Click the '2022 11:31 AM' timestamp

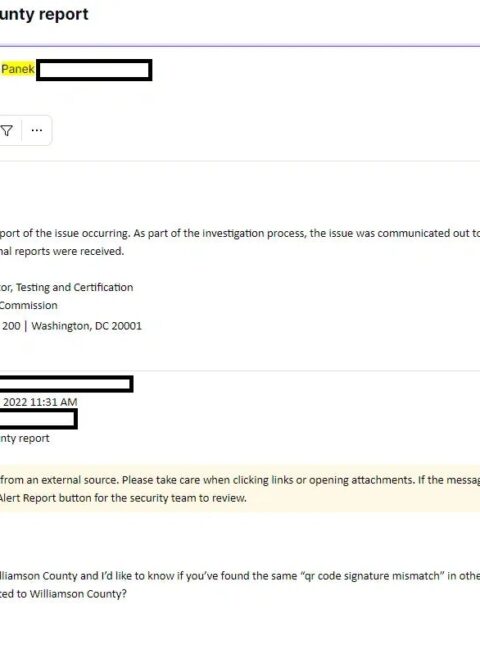pos(40,402)
